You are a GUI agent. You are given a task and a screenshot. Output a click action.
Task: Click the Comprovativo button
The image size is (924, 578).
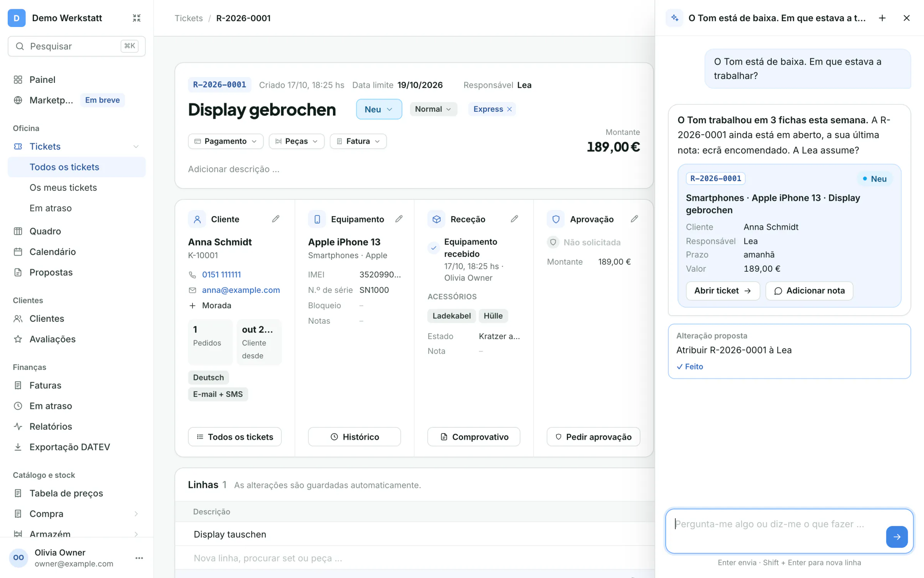tap(474, 437)
